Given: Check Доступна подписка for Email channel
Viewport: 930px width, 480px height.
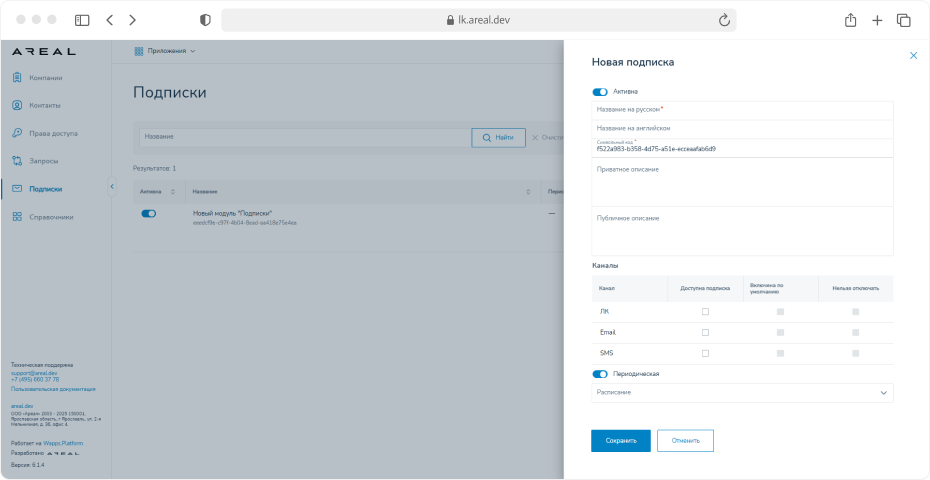Looking at the screenshot, I should pos(705,333).
